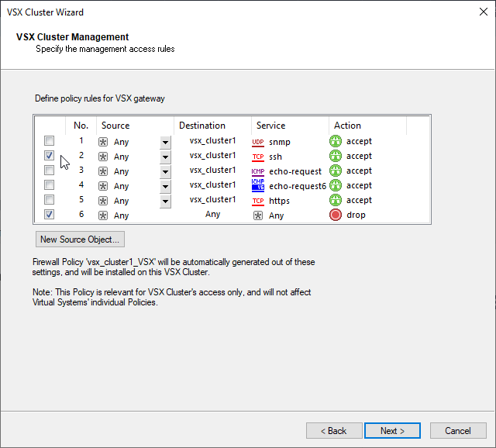Click the Any asterisk icon in rule 6 source
Screen dimensions: 496x448
pos(103,215)
